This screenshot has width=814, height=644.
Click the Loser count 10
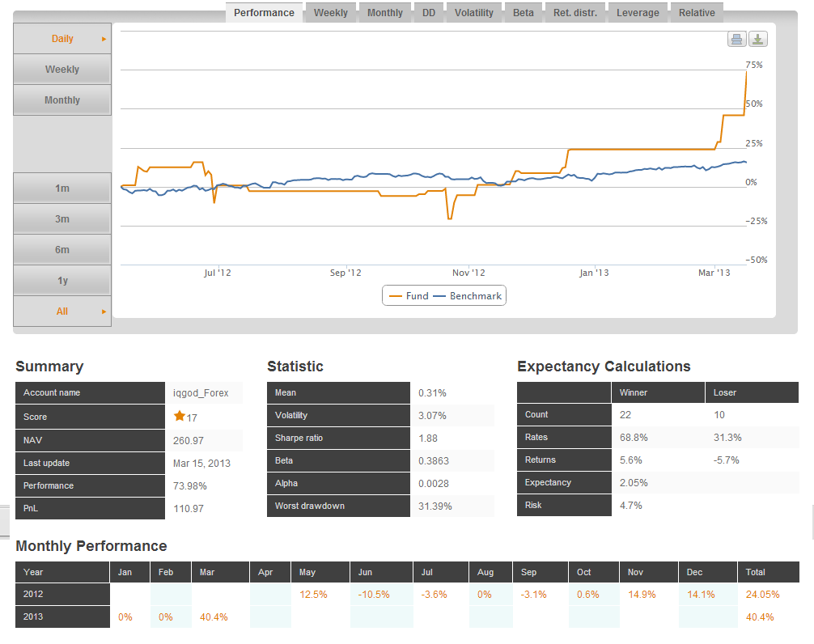(x=719, y=414)
